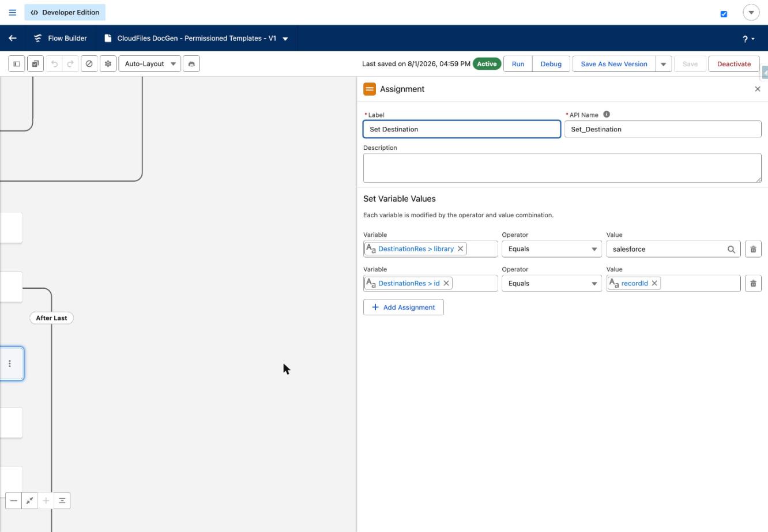Screen dimensions: 768x532
Task: Click the Developer Edition badge
Action: 65,12
